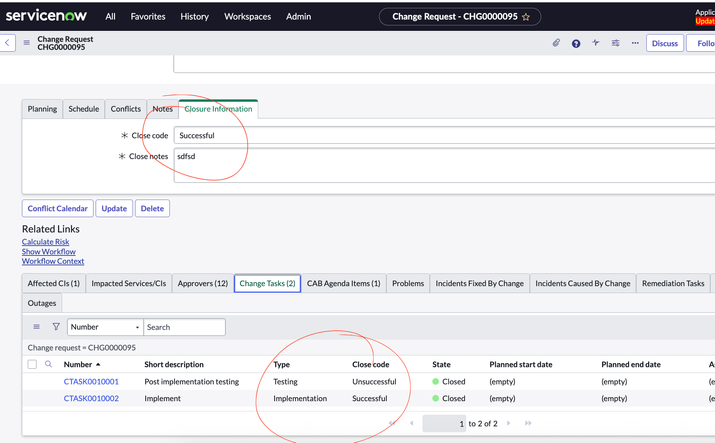
Task: Go to previous page of Change Tasks
Action: pos(411,423)
